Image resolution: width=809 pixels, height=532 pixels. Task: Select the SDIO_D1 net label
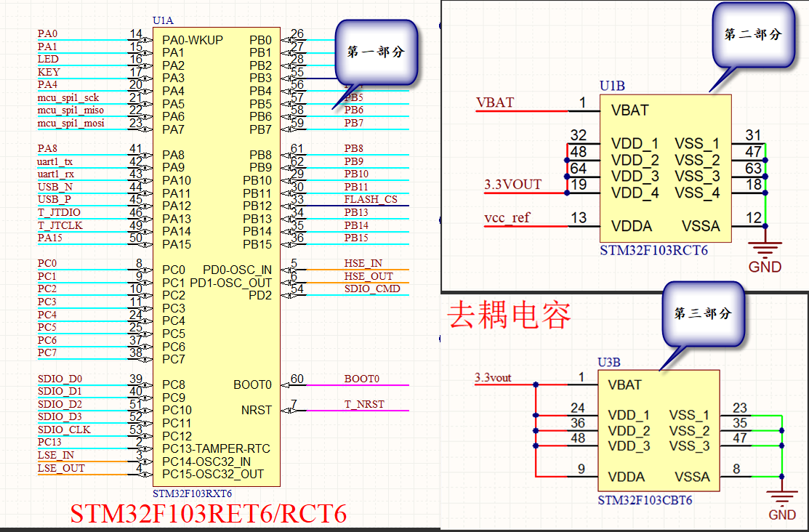[60, 392]
